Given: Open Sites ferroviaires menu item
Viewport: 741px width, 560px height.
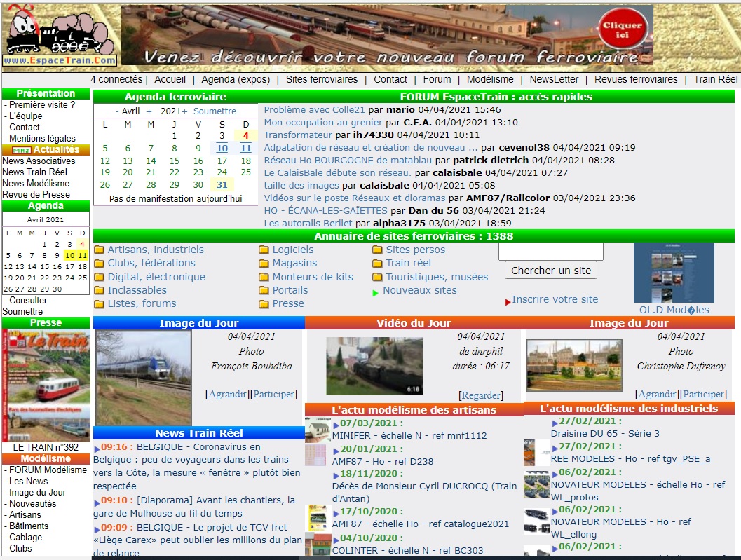Looking at the screenshot, I should pyautogui.click(x=322, y=79).
